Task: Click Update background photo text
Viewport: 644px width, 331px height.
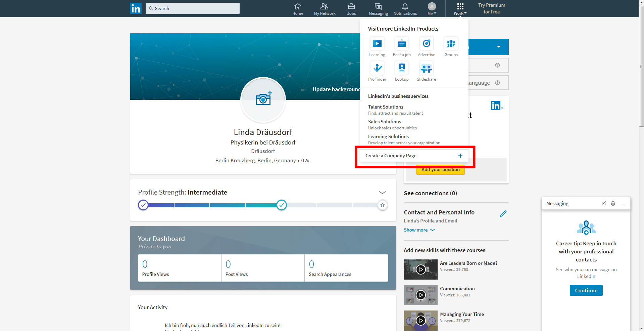Action: coord(336,89)
